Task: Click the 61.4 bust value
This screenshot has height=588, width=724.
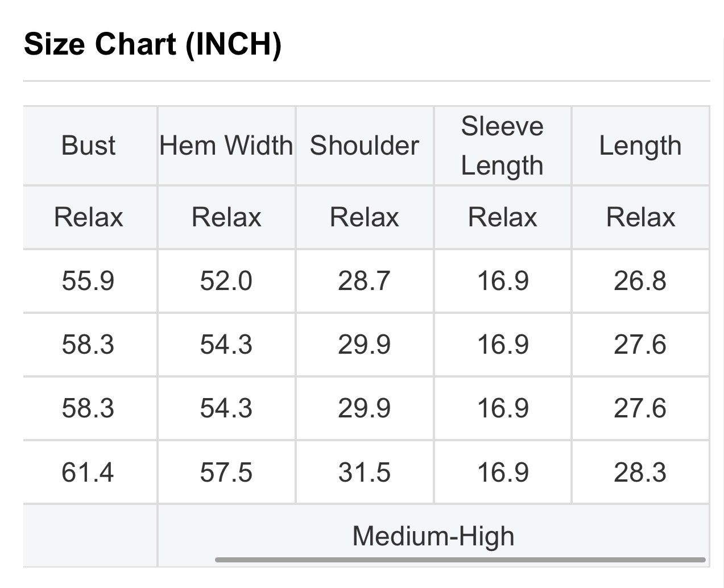Action: coord(88,473)
